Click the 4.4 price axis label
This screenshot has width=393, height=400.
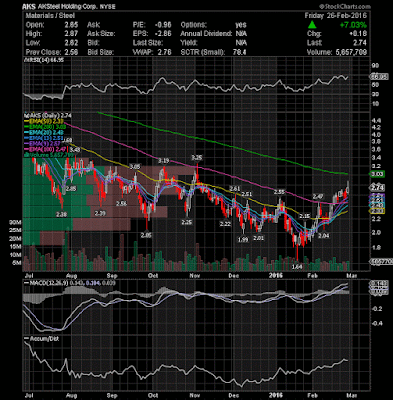click(x=377, y=121)
